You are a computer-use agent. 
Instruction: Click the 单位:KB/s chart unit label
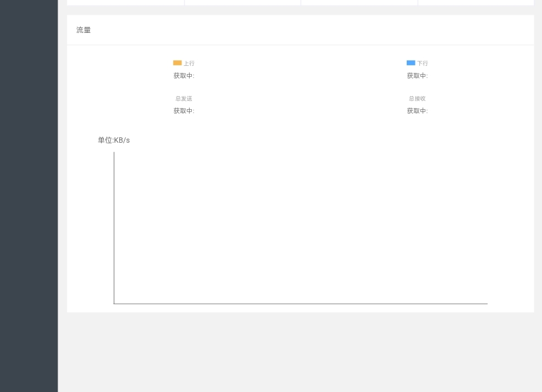tap(114, 140)
